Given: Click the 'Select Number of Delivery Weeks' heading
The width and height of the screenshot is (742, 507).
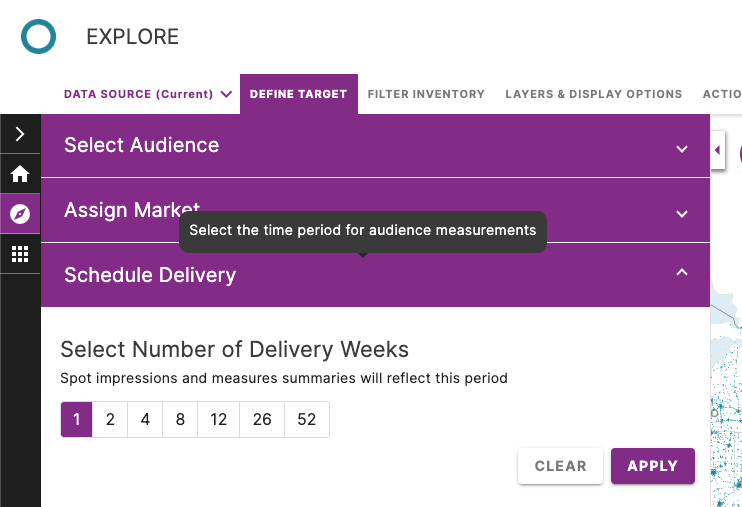Looking at the screenshot, I should point(234,350).
